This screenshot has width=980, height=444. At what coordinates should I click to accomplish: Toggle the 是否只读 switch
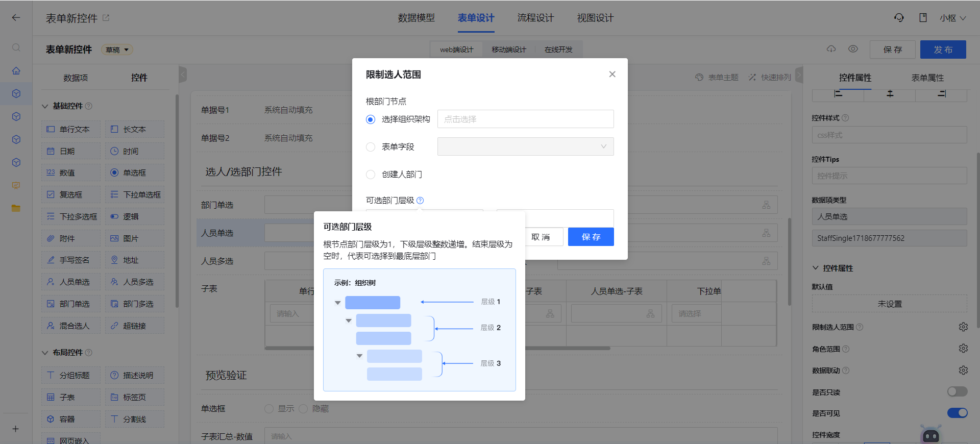click(958, 391)
